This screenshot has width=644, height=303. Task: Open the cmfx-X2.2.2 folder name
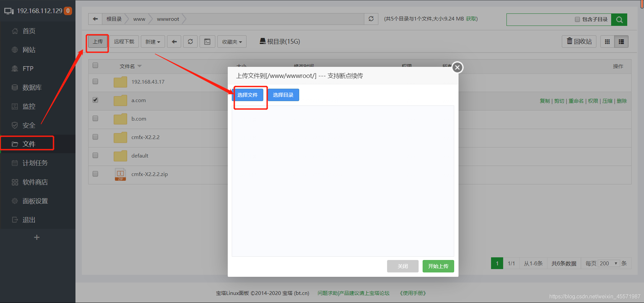coord(146,137)
